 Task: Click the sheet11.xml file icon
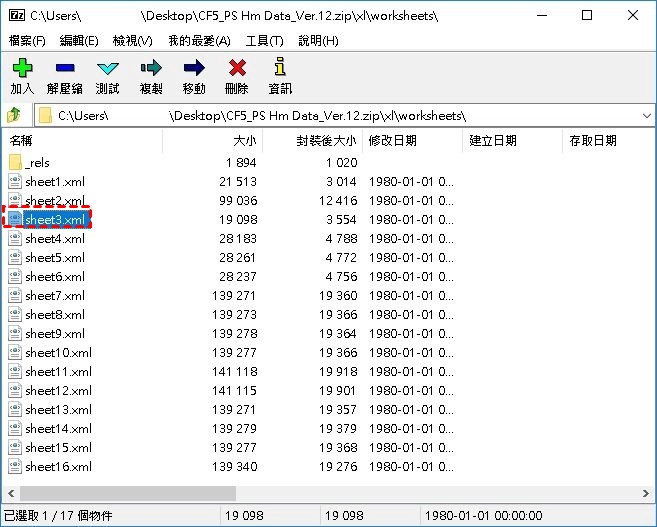tap(15, 372)
